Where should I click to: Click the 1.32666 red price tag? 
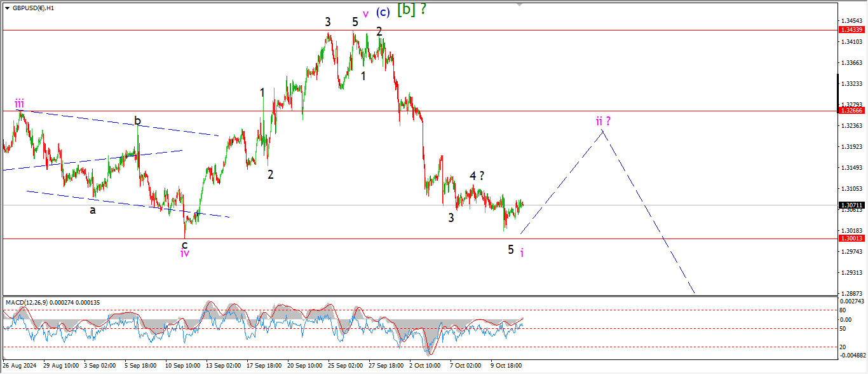coord(851,111)
